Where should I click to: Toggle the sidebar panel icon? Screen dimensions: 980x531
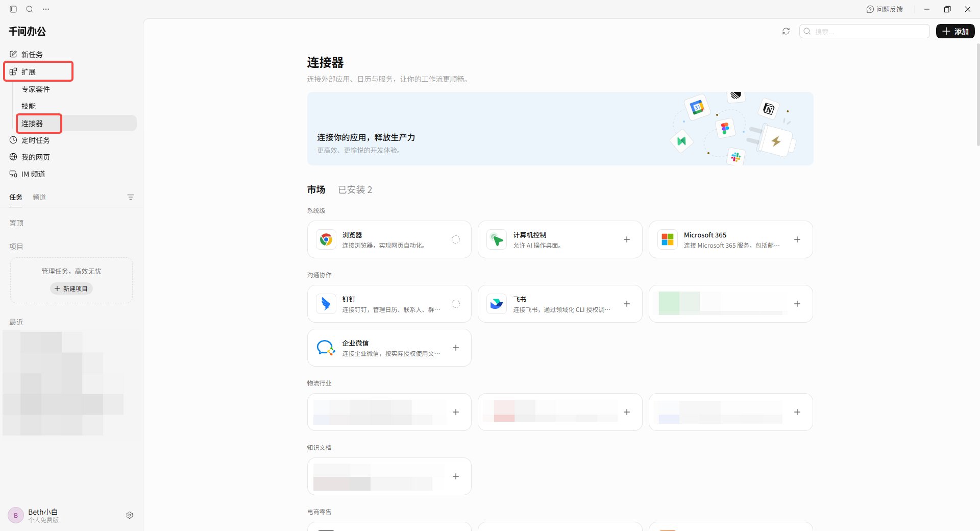[x=13, y=9]
